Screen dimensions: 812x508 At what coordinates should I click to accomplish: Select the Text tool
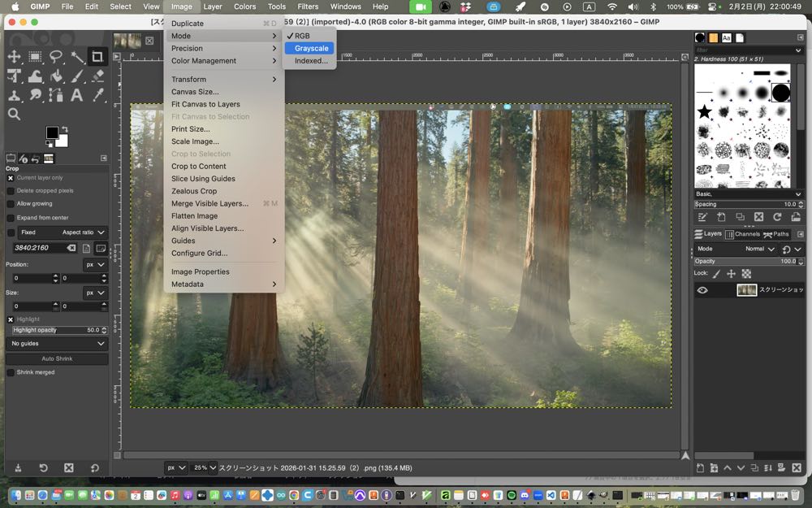pyautogui.click(x=77, y=95)
